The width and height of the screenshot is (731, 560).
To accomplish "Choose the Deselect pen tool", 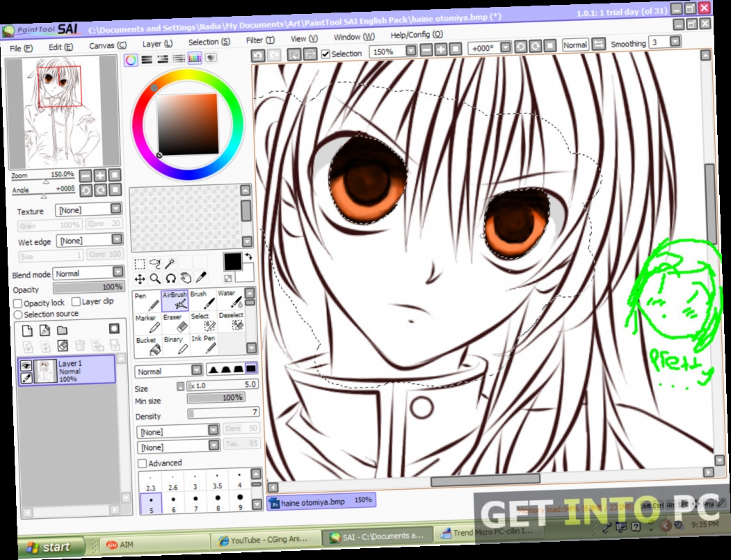I will pos(231,321).
